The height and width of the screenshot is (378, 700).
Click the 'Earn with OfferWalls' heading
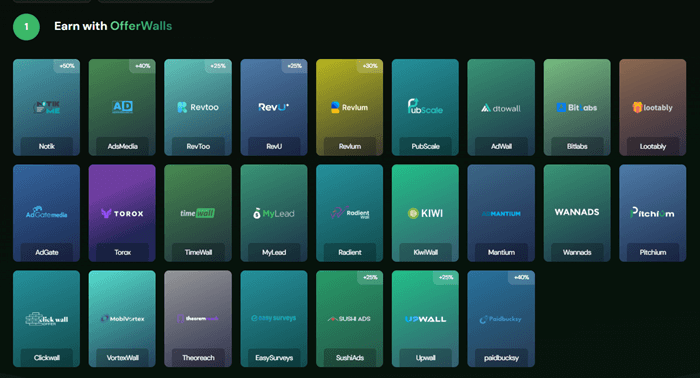click(x=113, y=26)
